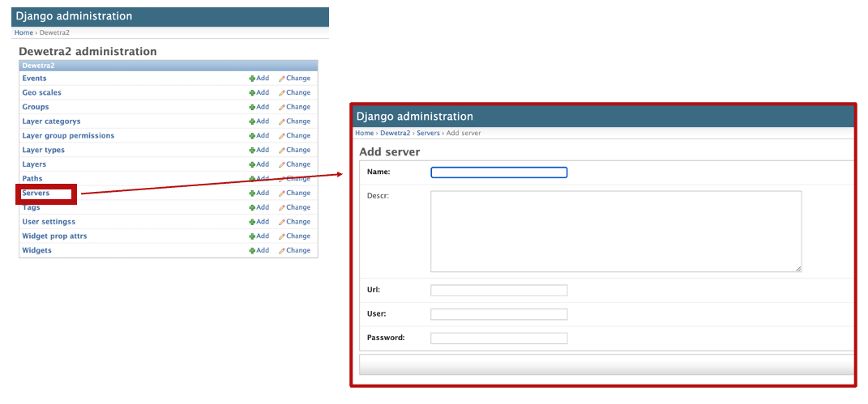The height and width of the screenshot is (404, 868).
Task: Click the Descr textarea resize handle
Action: tap(798, 269)
